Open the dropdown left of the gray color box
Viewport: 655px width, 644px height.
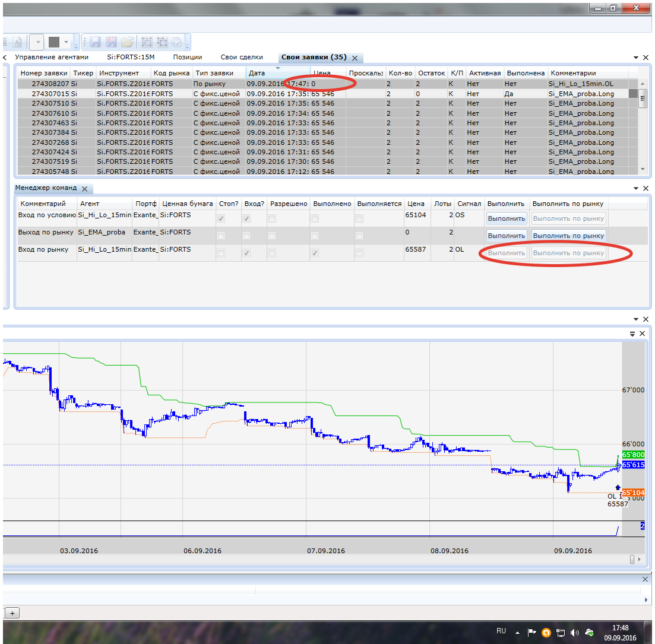(37, 42)
